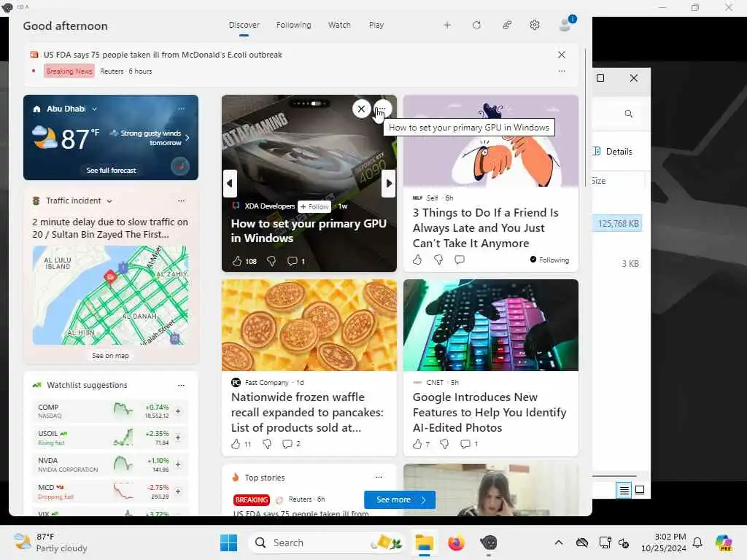Click See on map link
The width and height of the screenshot is (747, 560).
111,356
